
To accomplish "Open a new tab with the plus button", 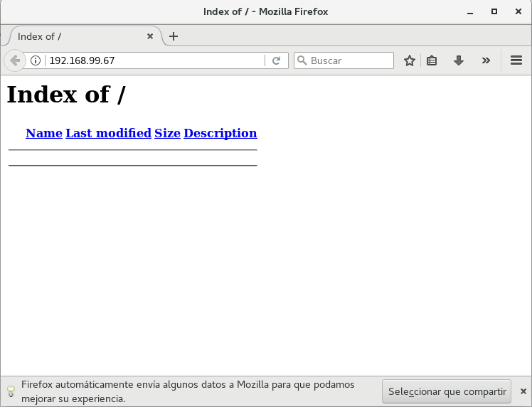I will coord(174,36).
